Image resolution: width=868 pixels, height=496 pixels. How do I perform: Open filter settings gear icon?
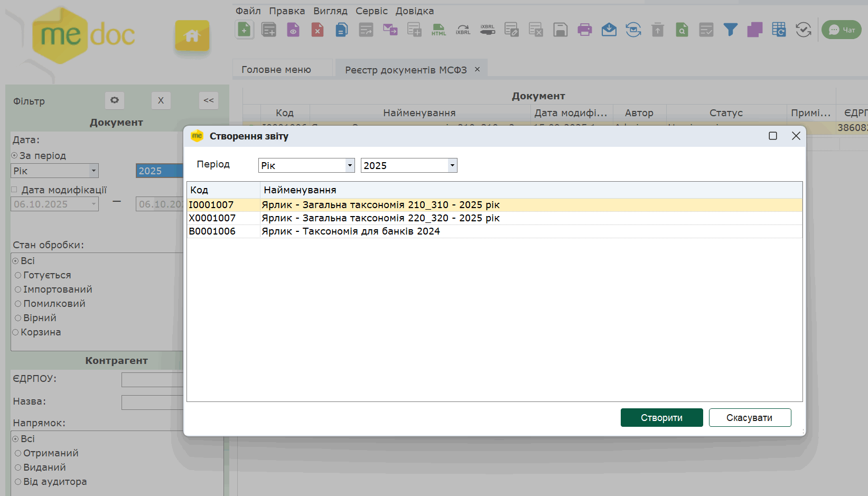pos(115,100)
